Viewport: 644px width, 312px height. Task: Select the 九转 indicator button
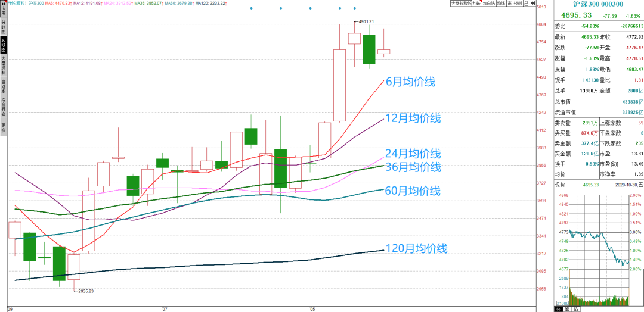click(477, 4)
